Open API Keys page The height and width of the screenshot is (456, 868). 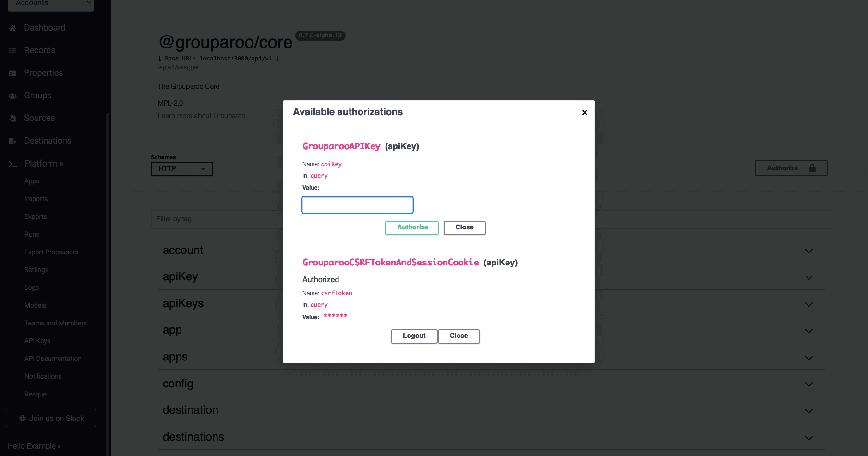click(37, 341)
